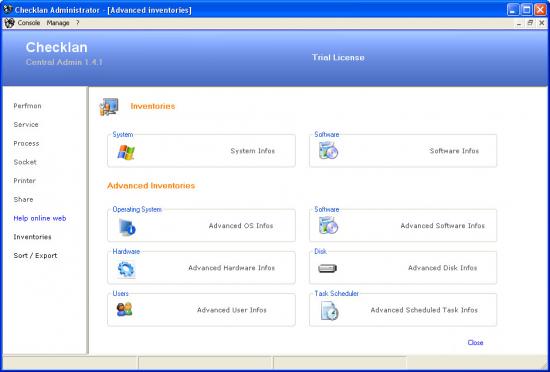Maximize the Checklan Administrator window

[x=527, y=10]
